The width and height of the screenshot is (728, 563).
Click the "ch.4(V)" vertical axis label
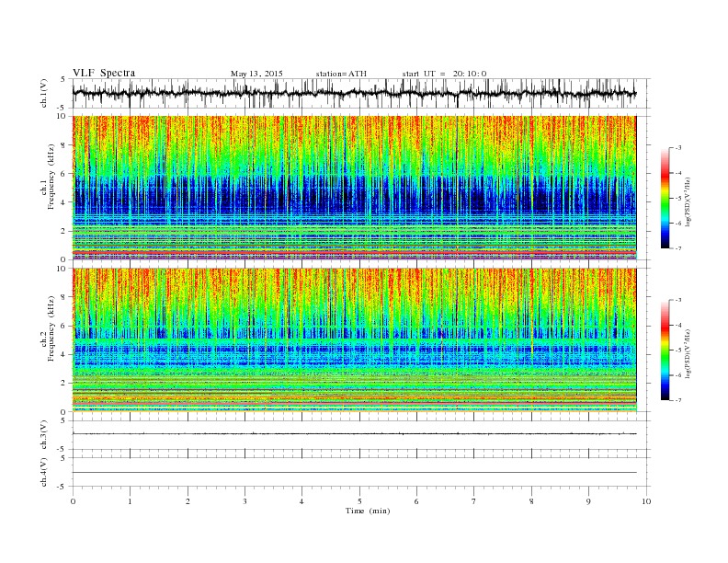click(43, 472)
